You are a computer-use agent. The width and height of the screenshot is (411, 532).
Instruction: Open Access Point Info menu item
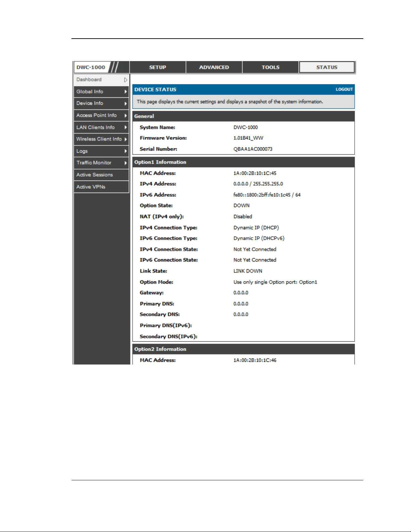point(101,115)
